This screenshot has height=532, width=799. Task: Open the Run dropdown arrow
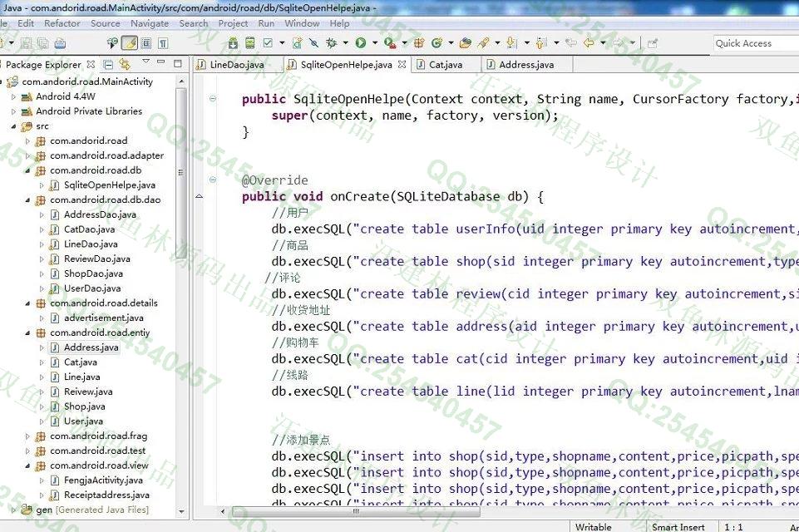tap(375, 43)
